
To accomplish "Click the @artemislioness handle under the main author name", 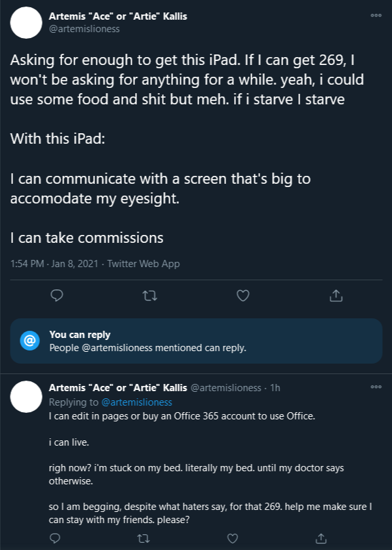I will [x=84, y=29].
